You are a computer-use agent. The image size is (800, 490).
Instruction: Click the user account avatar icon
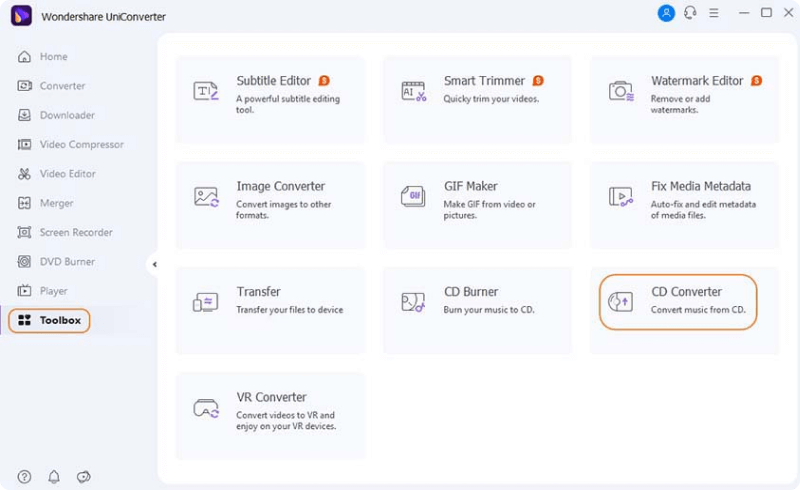(x=666, y=13)
